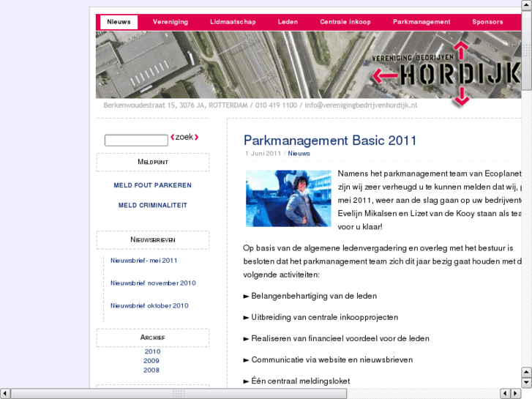Go to the Lidmaatschap page
The image size is (532, 399).
point(233,22)
